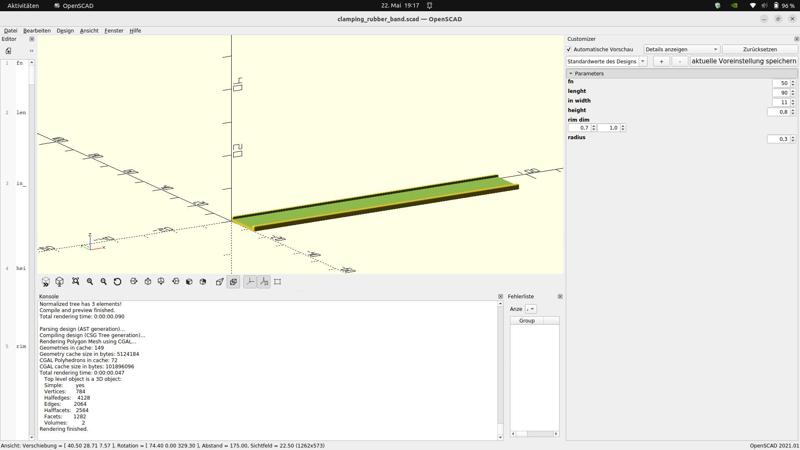Click the battery 96 % indicator
This screenshot has height=450, width=800.
(784, 6)
